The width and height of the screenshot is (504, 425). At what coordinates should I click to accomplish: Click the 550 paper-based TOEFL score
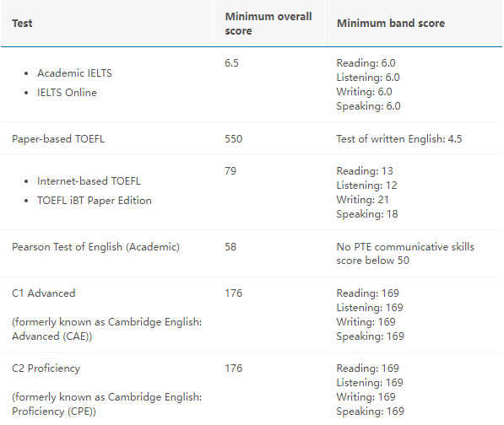[x=233, y=139]
